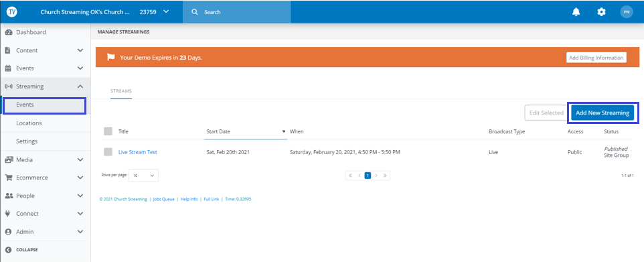Expand the Ecommerce menu chevron
This screenshot has height=262, width=644.
(x=80, y=178)
